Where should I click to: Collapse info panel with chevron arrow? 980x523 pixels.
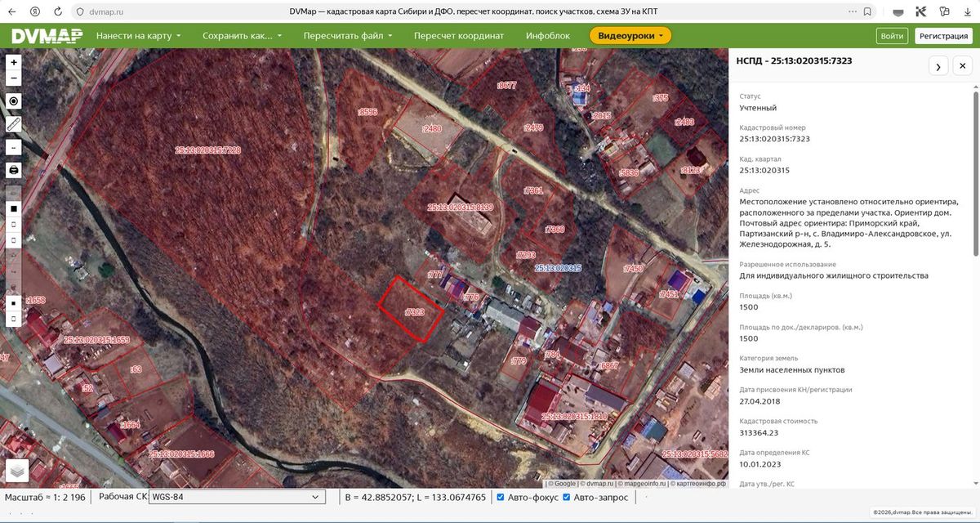[x=938, y=66]
